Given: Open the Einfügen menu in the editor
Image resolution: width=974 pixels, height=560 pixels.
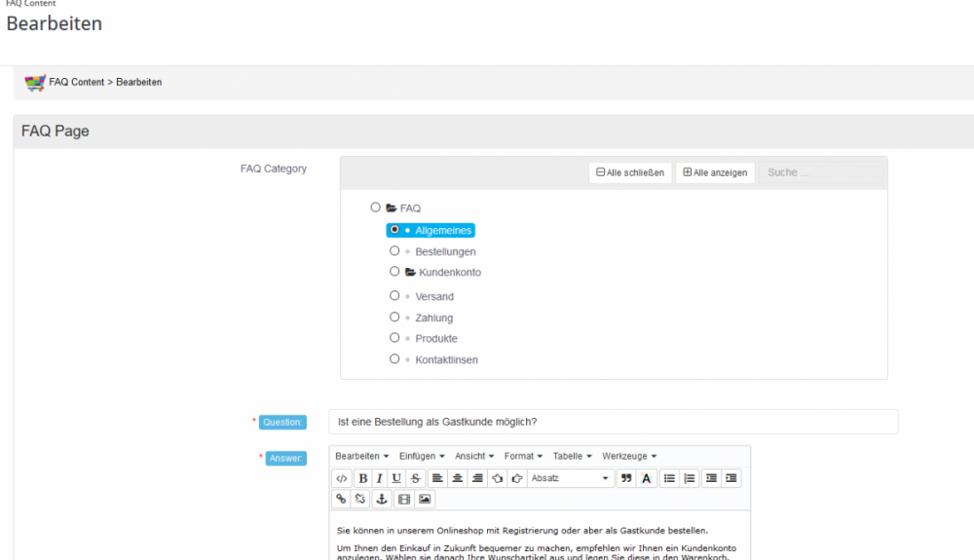Looking at the screenshot, I should coord(422,456).
